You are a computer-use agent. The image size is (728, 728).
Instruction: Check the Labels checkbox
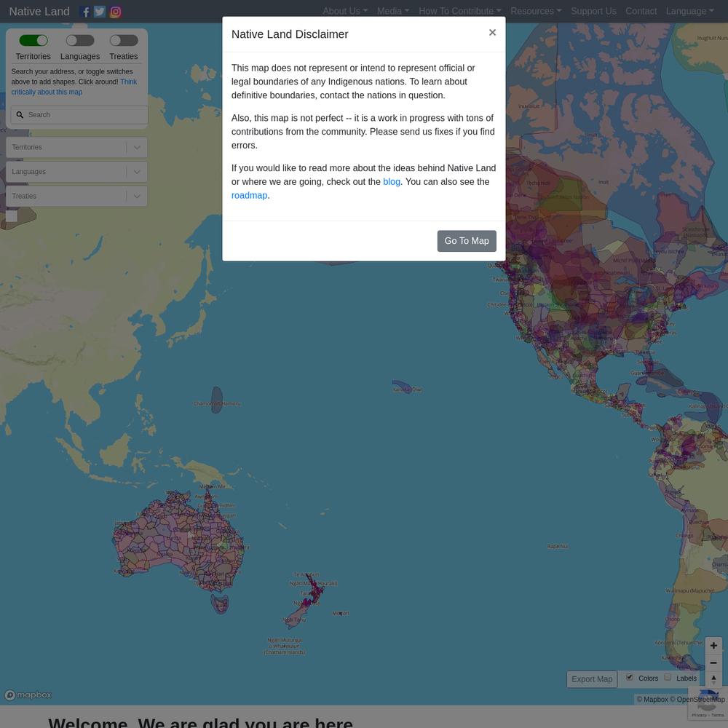click(668, 677)
